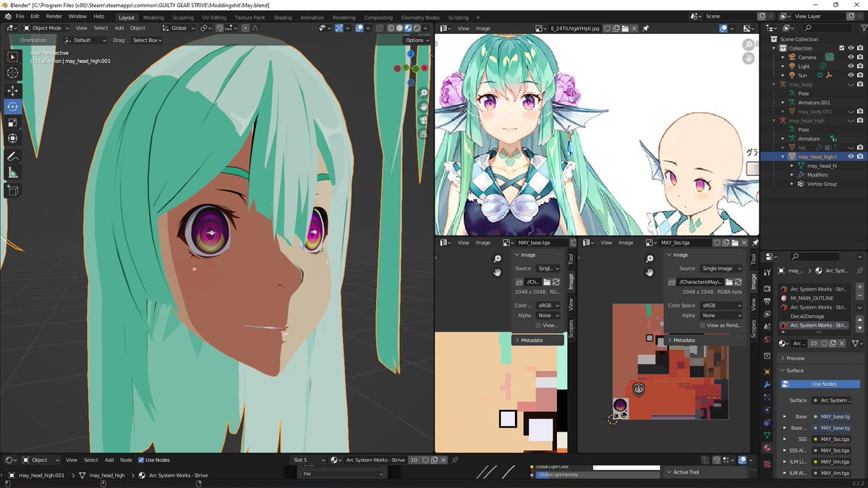Click the zoom icon in reference image editor
Screen dimensions: 868x488
click(x=749, y=44)
